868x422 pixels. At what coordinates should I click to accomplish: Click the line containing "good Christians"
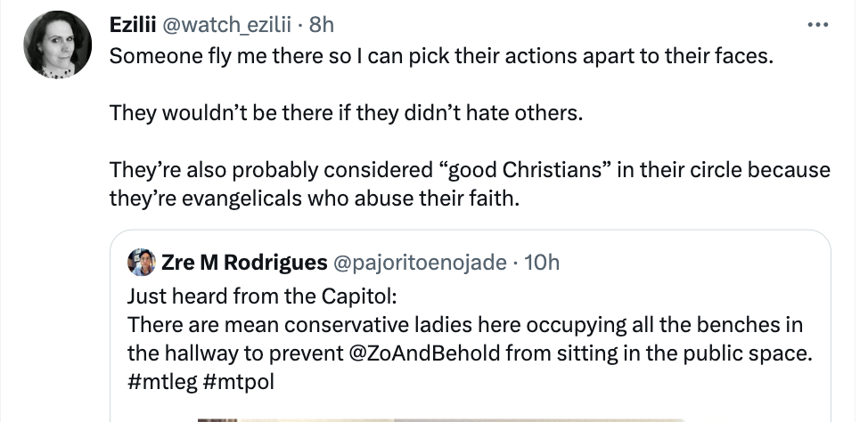point(469,169)
